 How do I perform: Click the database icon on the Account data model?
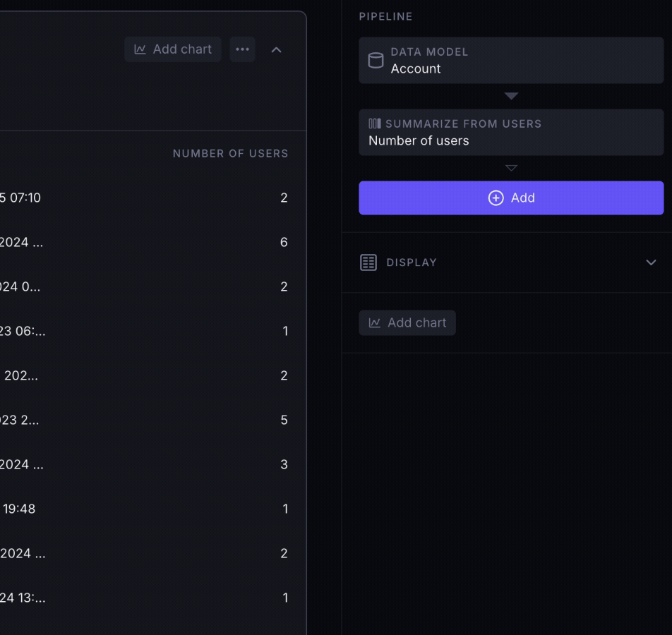point(375,60)
